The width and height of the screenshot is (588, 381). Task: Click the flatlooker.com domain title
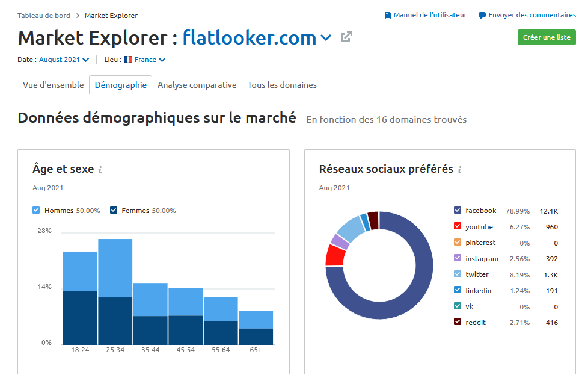tap(250, 38)
